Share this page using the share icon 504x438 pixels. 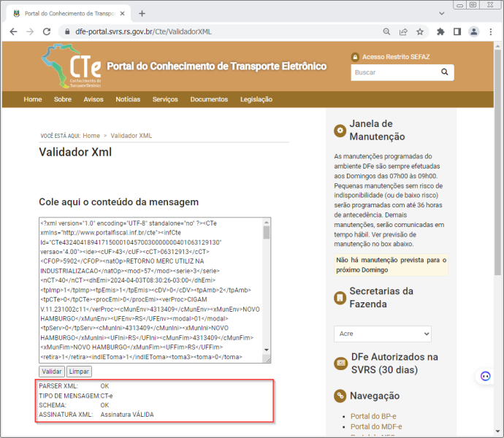point(403,31)
